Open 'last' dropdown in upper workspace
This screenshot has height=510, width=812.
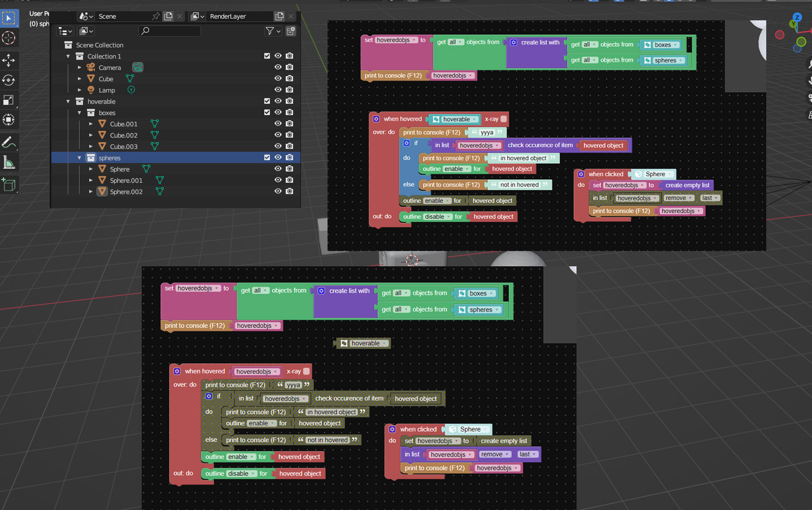[710, 198]
